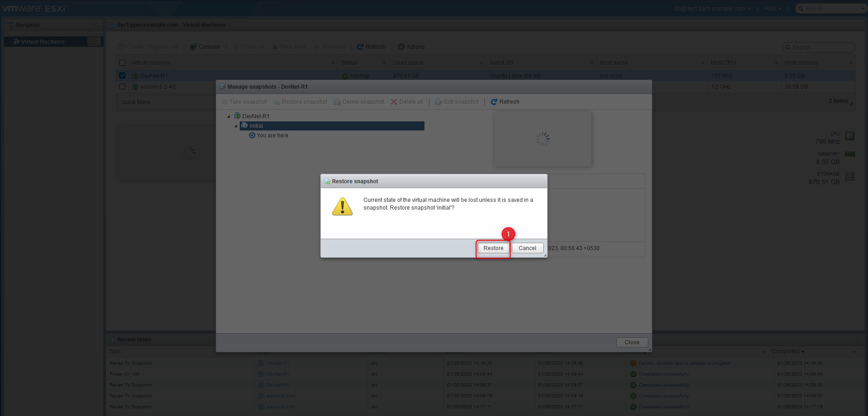The width and height of the screenshot is (868, 416).
Task: Check the acisim-5.2-4d row checkbox
Action: 122,86
